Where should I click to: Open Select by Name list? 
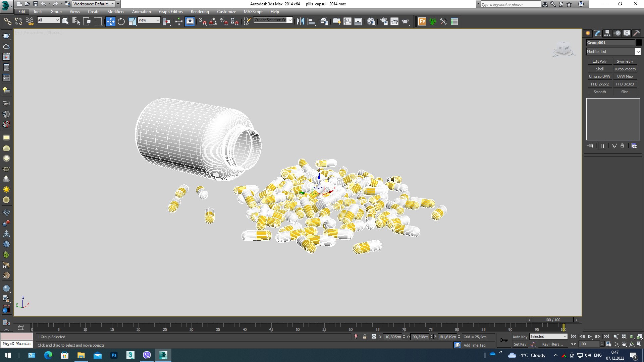tap(76, 22)
